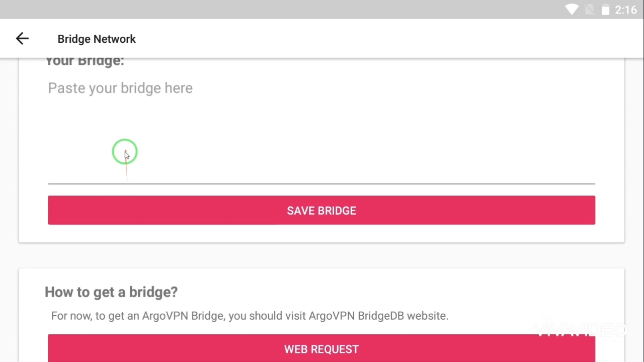Click the Bridge Network title
Viewport: 644px width, 362px height.
(97, 39)
